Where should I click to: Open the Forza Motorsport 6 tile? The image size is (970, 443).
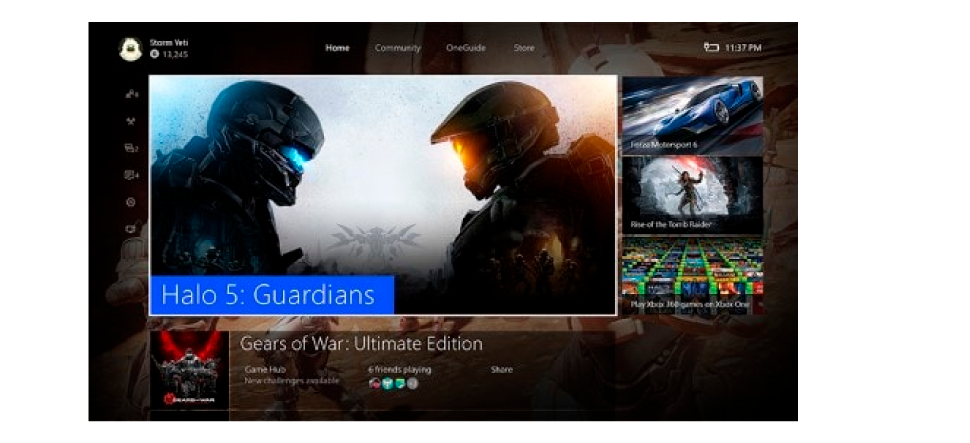pos(692,115)
